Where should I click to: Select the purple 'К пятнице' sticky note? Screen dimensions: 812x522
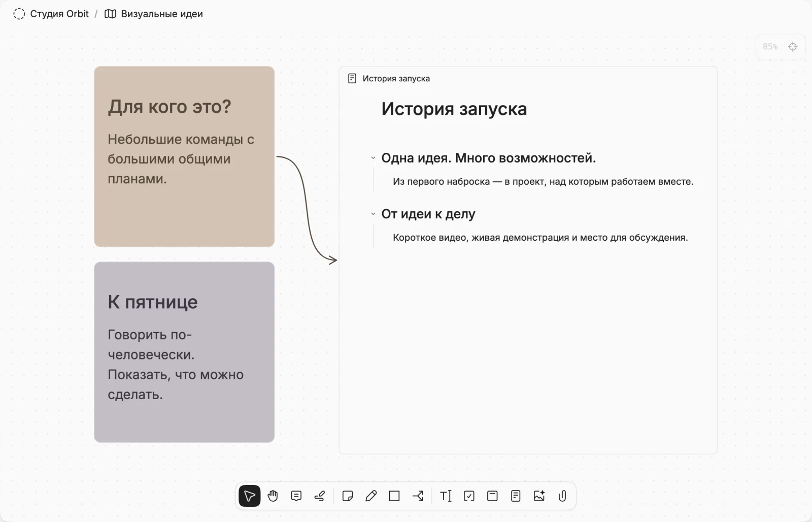point(184,352)
